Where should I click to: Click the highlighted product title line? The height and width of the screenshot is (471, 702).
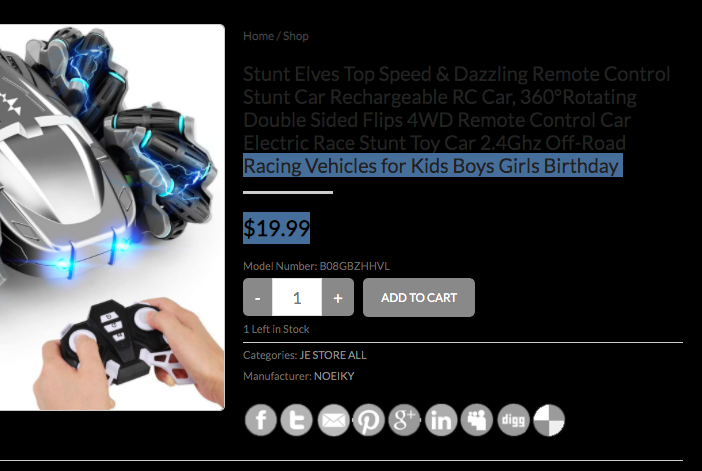coord(432,166)
